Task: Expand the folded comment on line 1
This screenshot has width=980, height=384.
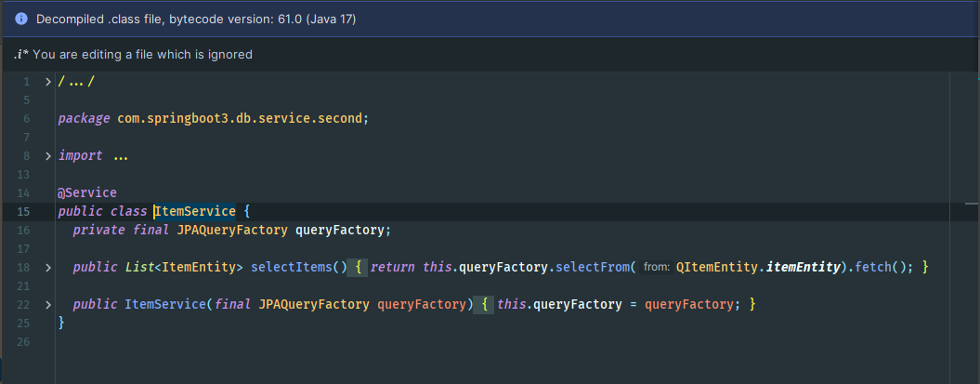Action: [48, 81]
